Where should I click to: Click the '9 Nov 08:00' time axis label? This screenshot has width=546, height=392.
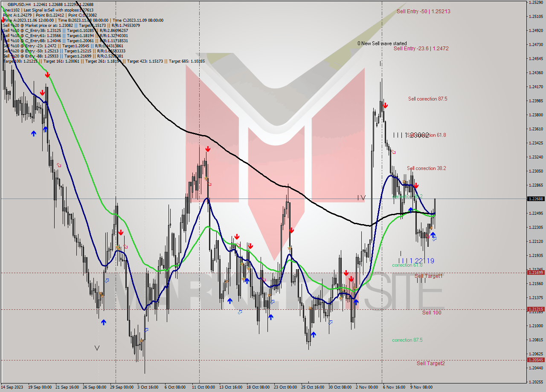[422, 387]
